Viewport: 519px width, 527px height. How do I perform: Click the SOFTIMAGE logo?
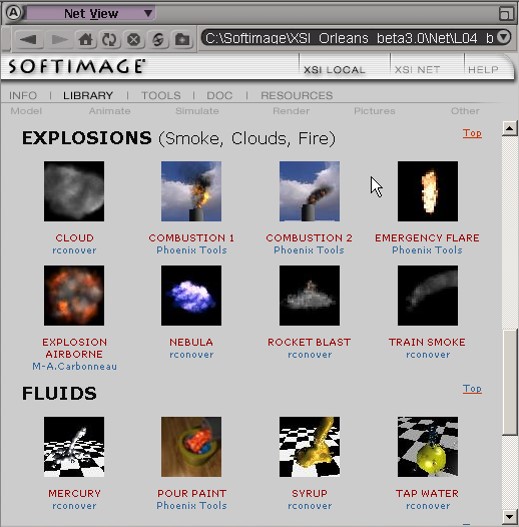coord(77,66)
